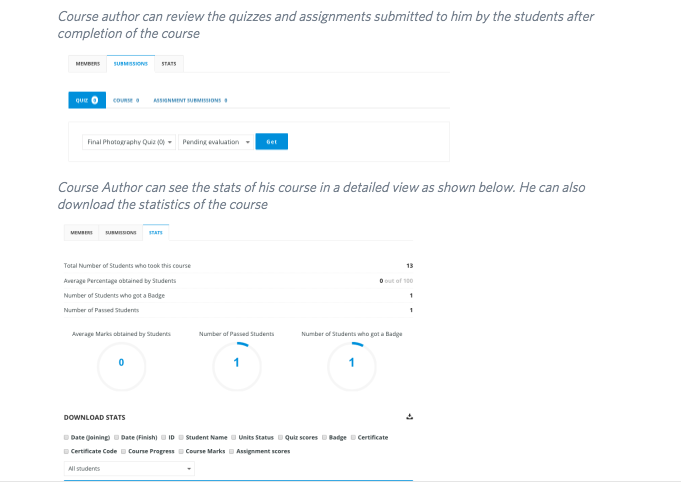Check the Student Name option
The image size is (681, 484).
tap(181, 438)
